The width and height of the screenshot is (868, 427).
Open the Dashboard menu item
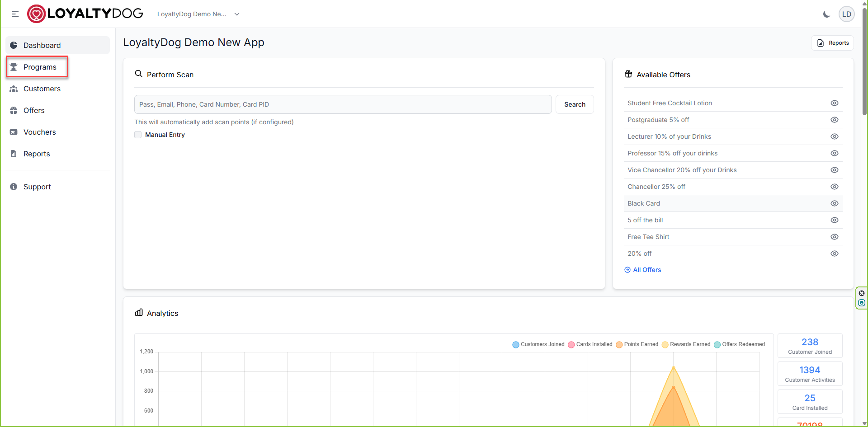tap(58, 45)
